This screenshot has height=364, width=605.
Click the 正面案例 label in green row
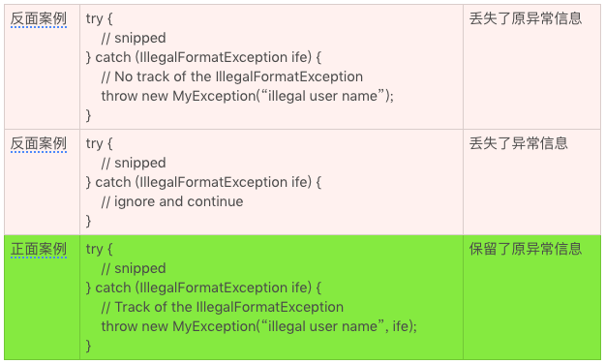tap(39, 249)
